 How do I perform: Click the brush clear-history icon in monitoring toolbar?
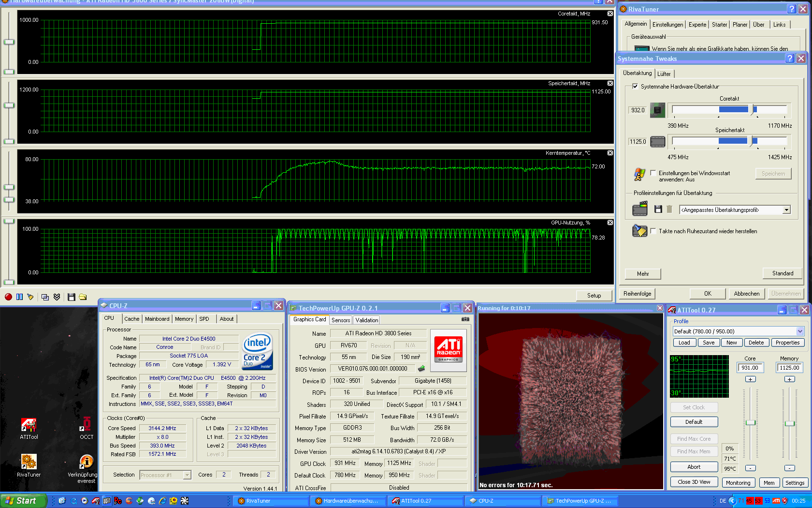coord(30,297)
